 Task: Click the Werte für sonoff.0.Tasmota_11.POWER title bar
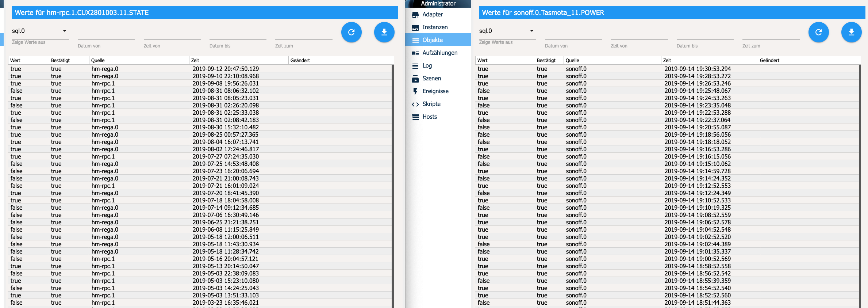pos(672,12)
